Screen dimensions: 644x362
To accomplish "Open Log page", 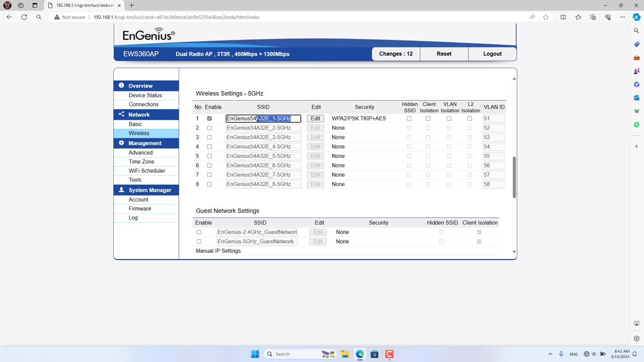I will 133,218.
